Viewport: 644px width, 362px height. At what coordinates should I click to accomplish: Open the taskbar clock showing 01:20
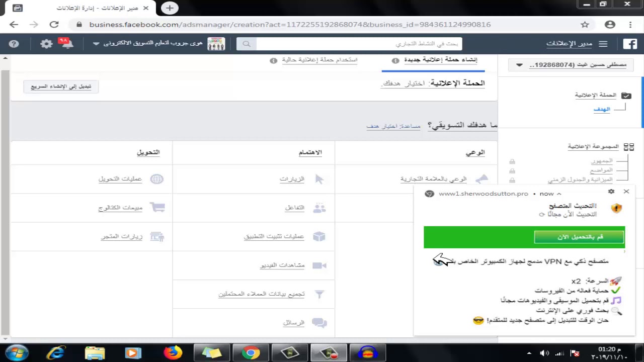[x=609, y=352]
